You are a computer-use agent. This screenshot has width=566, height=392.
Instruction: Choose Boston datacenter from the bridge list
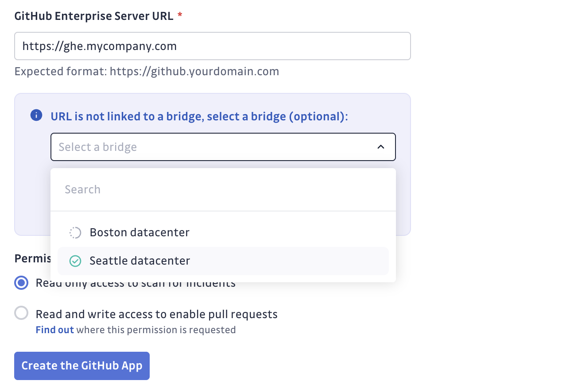point(223,233)
